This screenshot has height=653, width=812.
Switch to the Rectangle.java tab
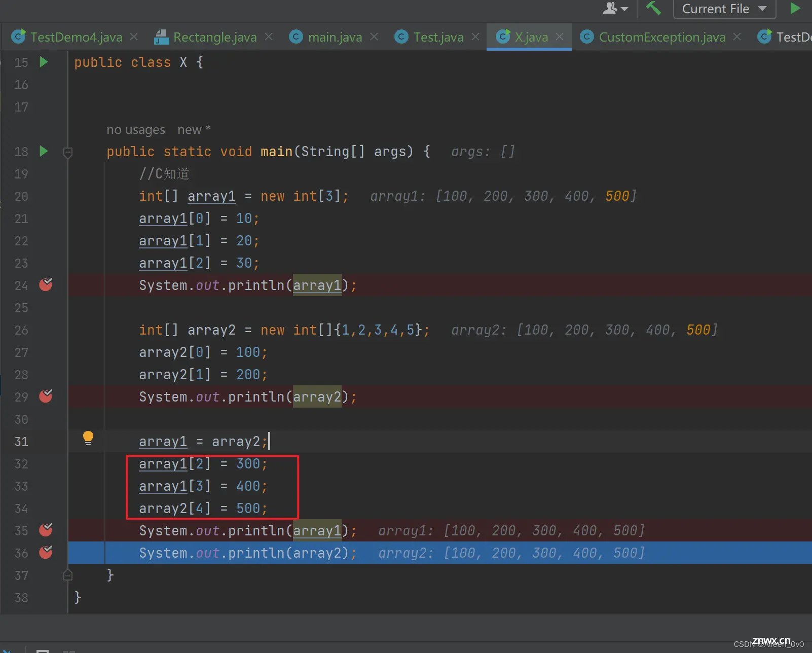point(214,37)
